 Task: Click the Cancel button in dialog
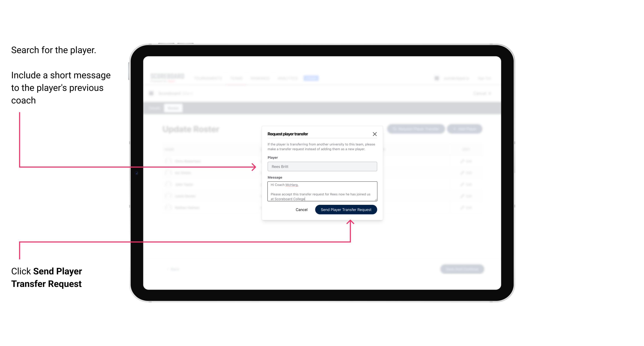click(301, 209)
